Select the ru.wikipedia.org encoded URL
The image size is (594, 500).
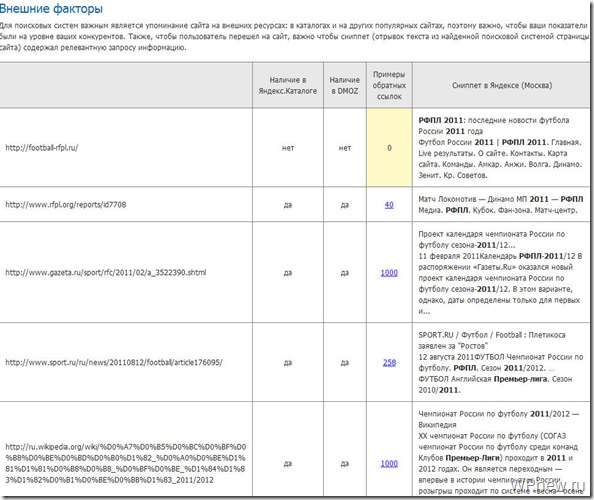[x=125, y=463]
